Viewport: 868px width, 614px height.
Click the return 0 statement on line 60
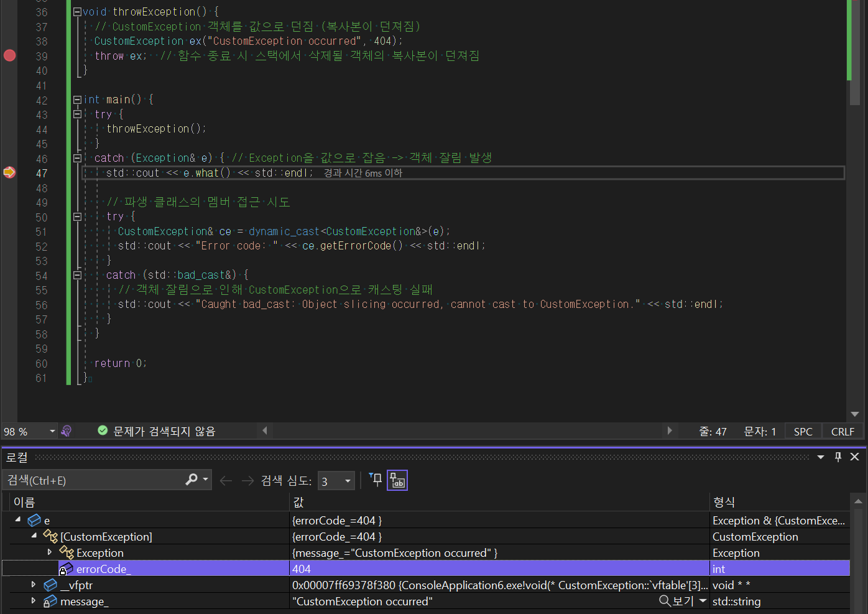[x=120, y=363]
